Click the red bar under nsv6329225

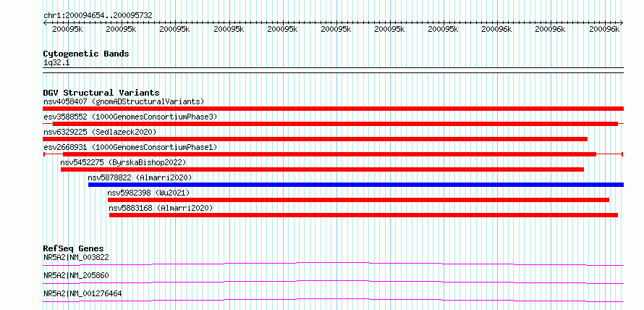(x=315, y=139)
